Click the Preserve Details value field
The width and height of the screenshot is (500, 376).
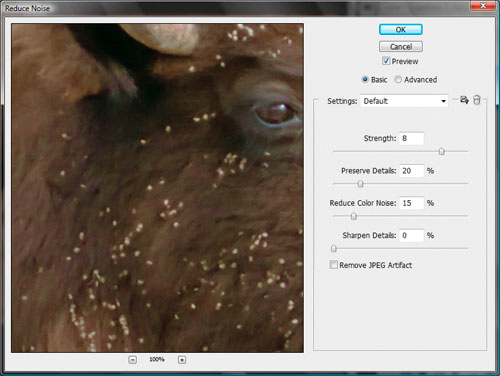click(411, 171)
